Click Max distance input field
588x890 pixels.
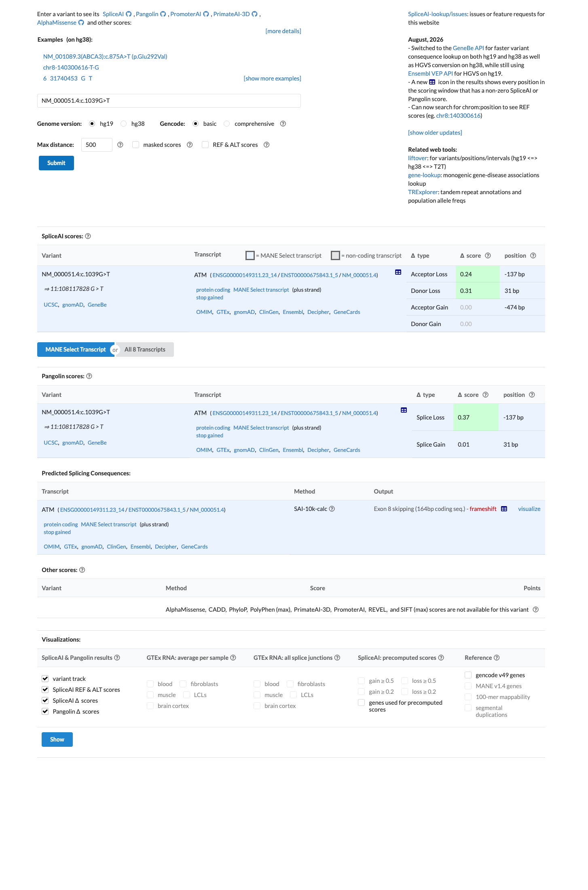(97, 145)
